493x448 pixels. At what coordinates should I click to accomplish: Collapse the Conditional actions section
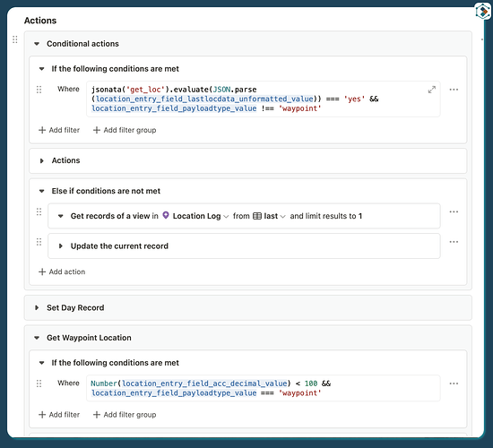37,44
